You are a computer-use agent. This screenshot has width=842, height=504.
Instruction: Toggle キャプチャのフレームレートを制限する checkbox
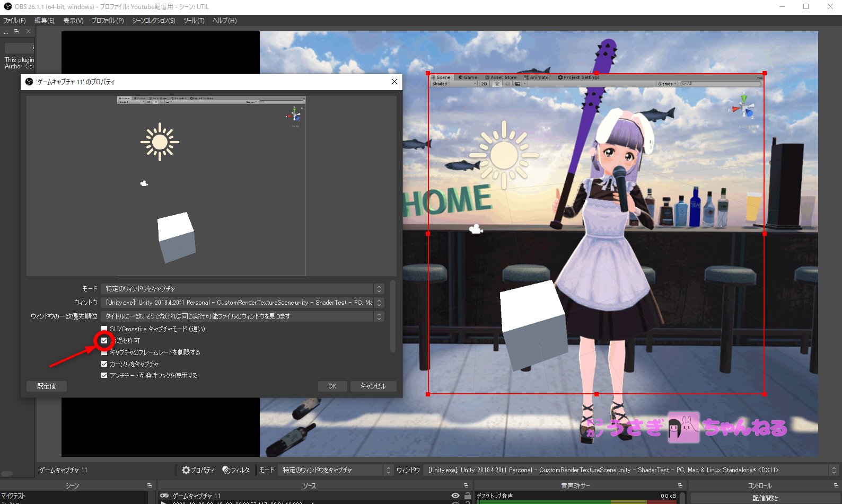click(104, 352)
